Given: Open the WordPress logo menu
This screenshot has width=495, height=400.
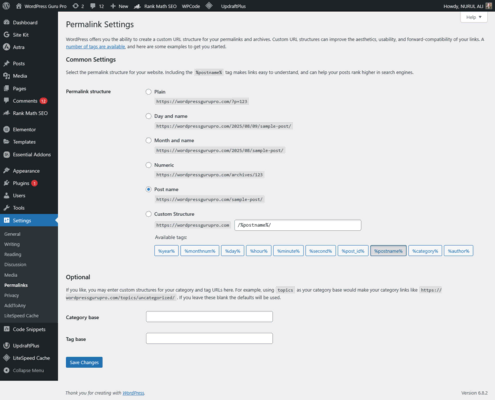Looking at the screenshot, I should click(6, 6).
